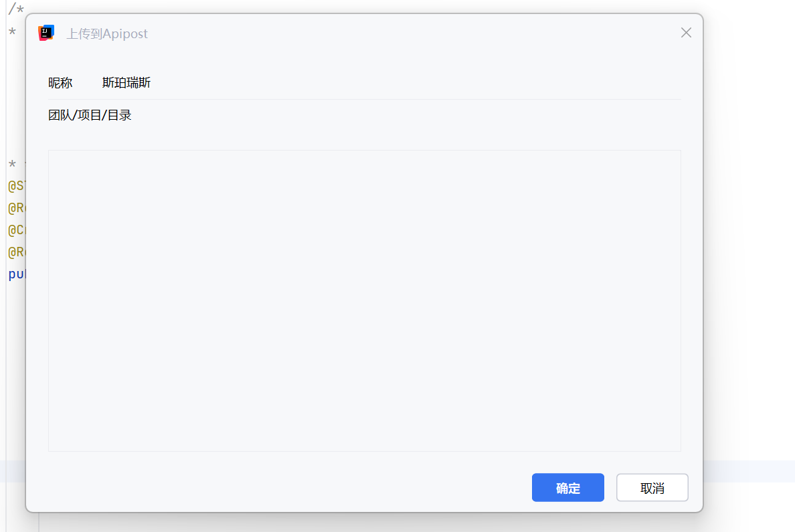
Task: Click the blue "pu" keyword in the editor
Action: [16, 274]
